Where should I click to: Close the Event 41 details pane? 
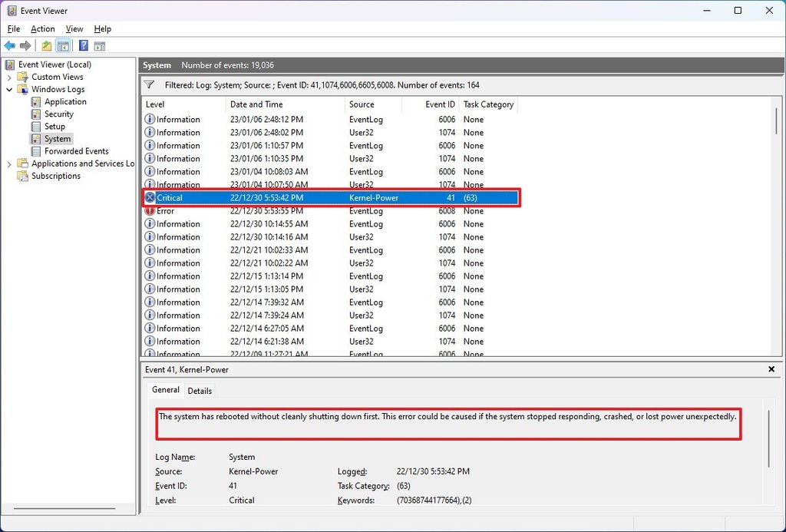[771, 369]
